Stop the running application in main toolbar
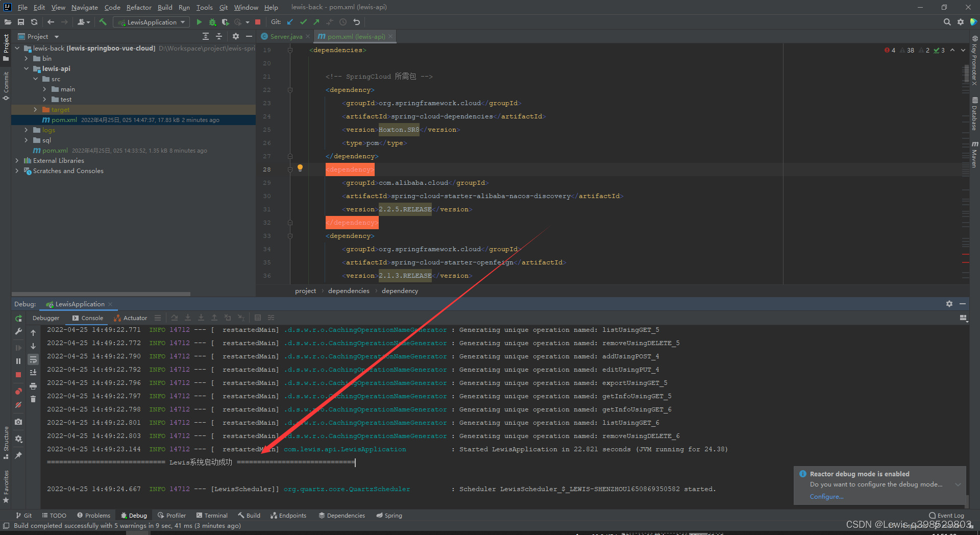The width and height of the screenshot is (980, 535). click(258, 22)
